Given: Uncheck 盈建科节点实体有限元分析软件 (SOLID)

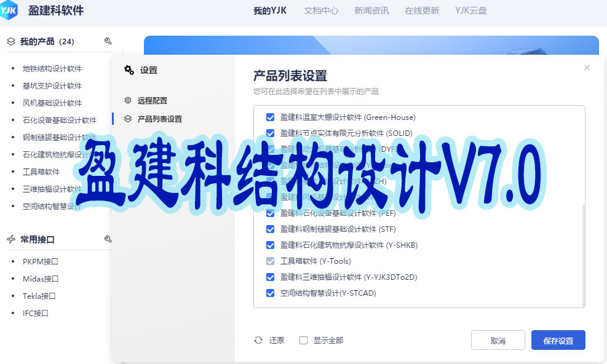Looking at the screenshot, I should 270,133.
